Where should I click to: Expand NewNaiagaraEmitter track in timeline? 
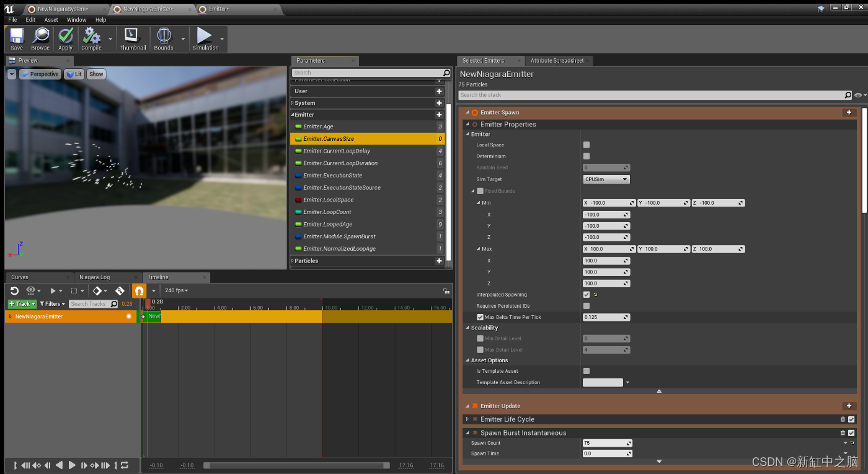(10, 316)
